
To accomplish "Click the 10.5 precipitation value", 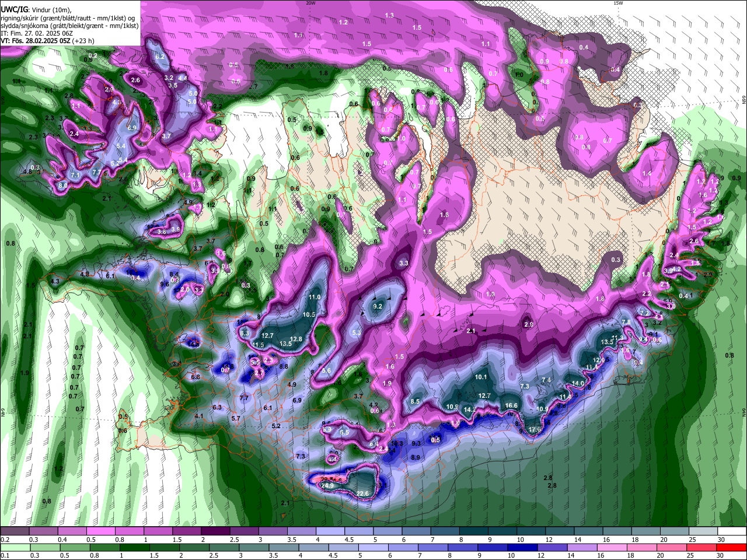I will [309, 314].
